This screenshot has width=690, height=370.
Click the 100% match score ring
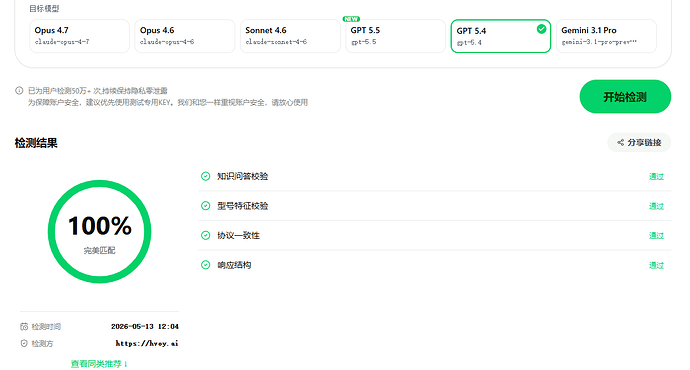click(99, 231)
